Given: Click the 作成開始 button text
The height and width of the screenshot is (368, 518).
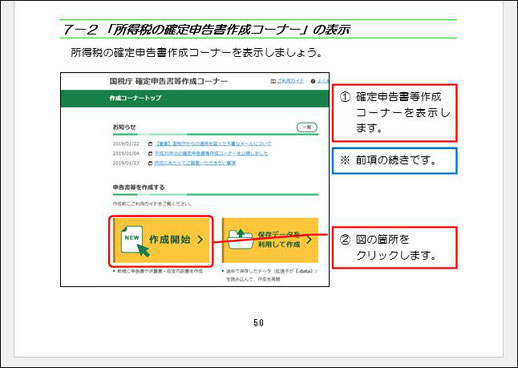Looking at the screenshot, I should click(169, 239).
